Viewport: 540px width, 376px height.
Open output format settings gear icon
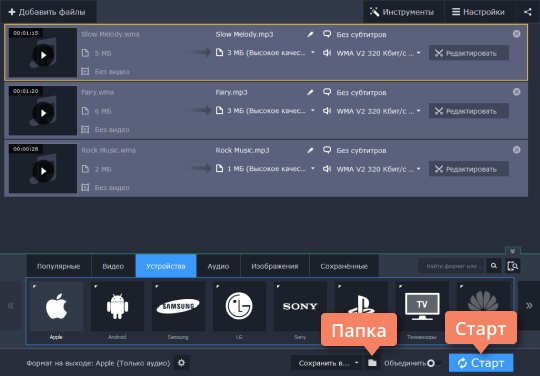(x=181, y=363)
